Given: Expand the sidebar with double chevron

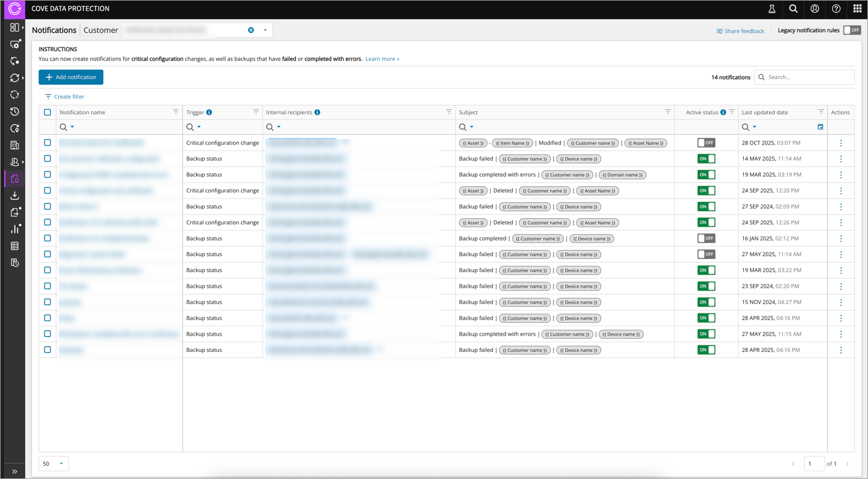Looking at the screenshot, I should pyautogui.click(x=14, y=471).
